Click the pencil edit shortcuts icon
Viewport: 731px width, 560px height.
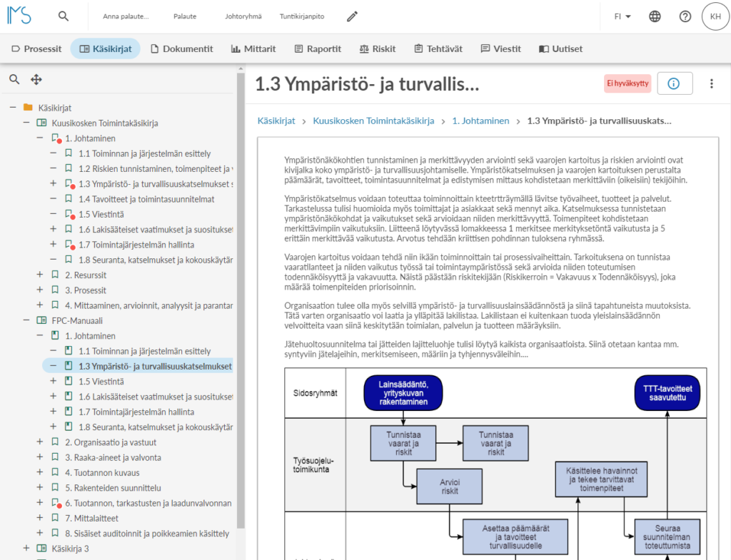(x=353, y=16)
